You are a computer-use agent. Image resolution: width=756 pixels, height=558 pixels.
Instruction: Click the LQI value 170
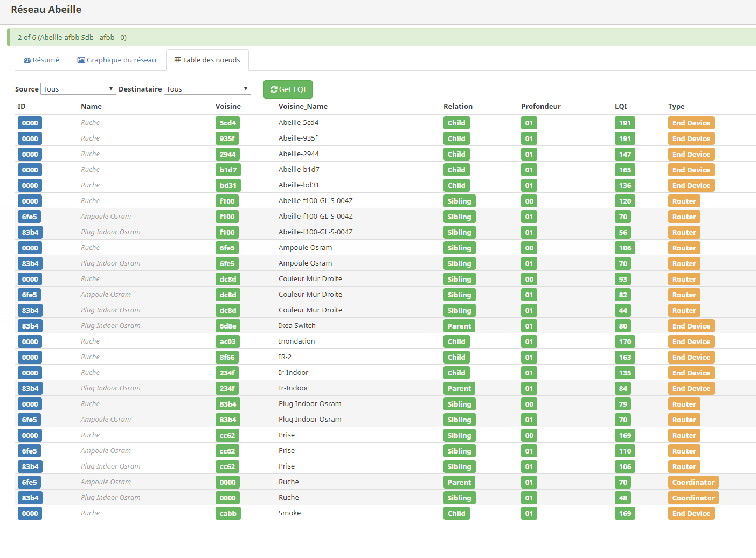625,341
